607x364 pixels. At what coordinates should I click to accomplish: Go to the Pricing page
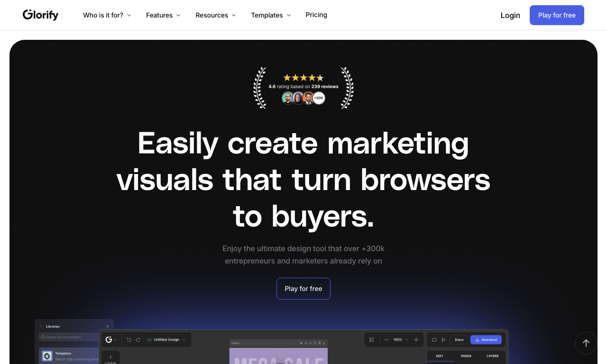pos(316,15)
